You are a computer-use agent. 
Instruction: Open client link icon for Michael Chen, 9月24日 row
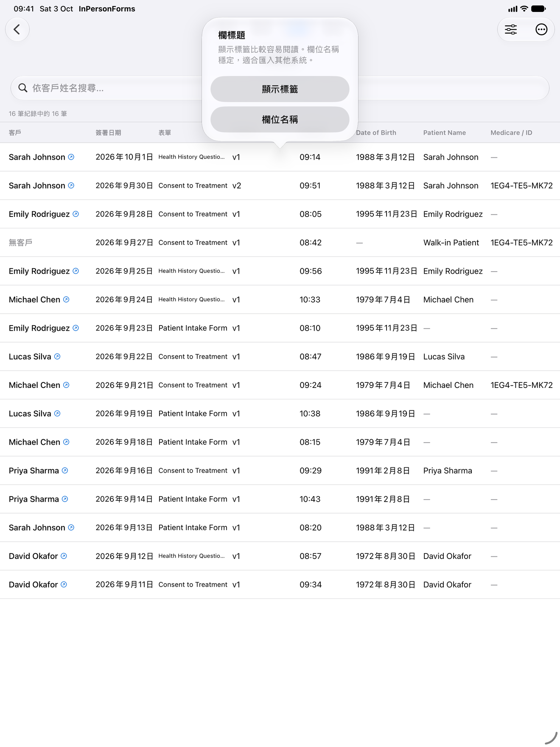pos(66,299)
